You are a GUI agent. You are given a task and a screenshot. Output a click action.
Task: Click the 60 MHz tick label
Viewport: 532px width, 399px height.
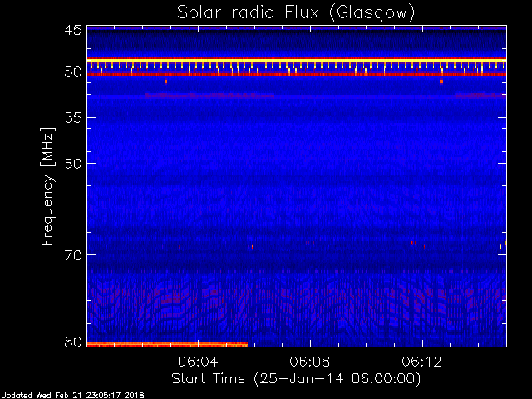73,164
